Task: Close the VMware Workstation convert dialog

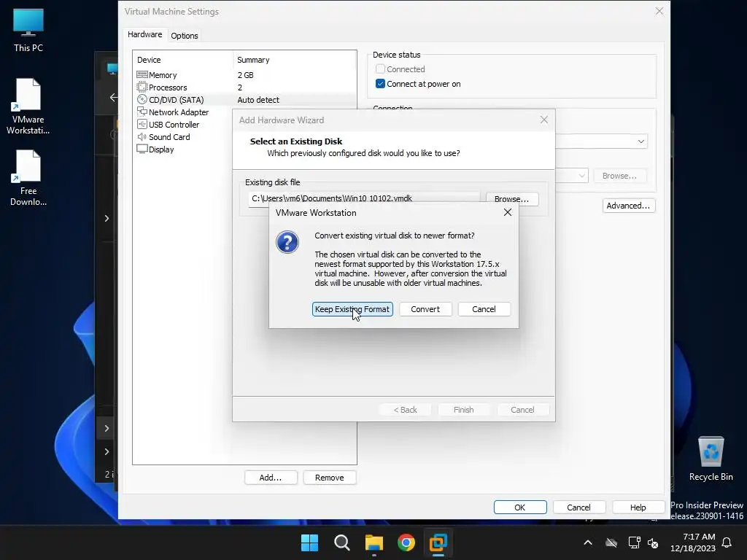Action: 508,212
